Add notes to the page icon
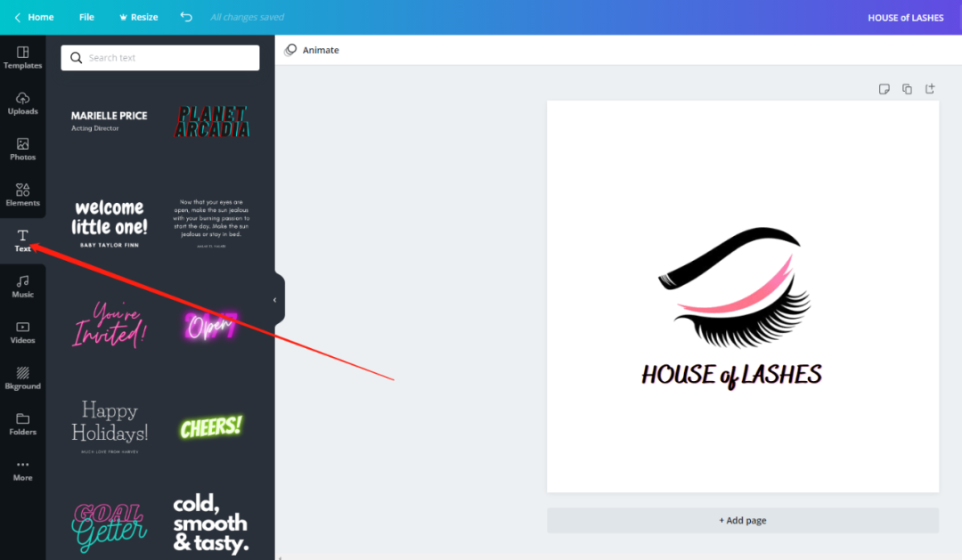 point(885,89)
